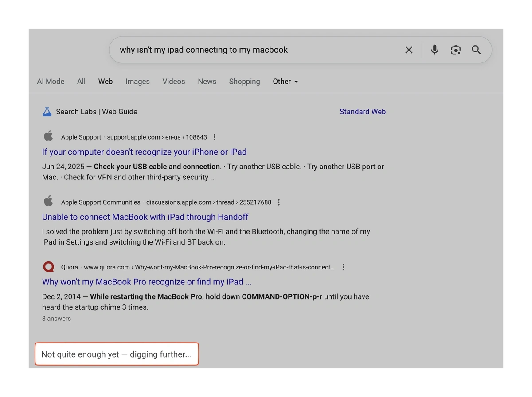Click the Search Labs flask icon
532x397 pixels.
pos(47,112)
